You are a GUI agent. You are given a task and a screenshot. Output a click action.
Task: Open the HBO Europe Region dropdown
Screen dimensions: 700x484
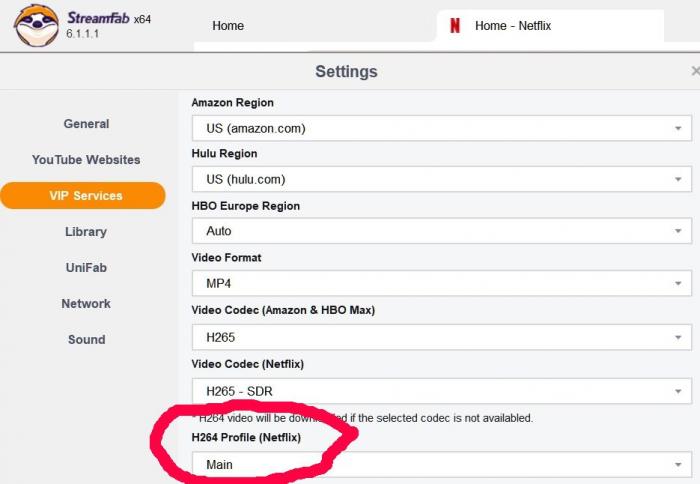pos(442,231)
